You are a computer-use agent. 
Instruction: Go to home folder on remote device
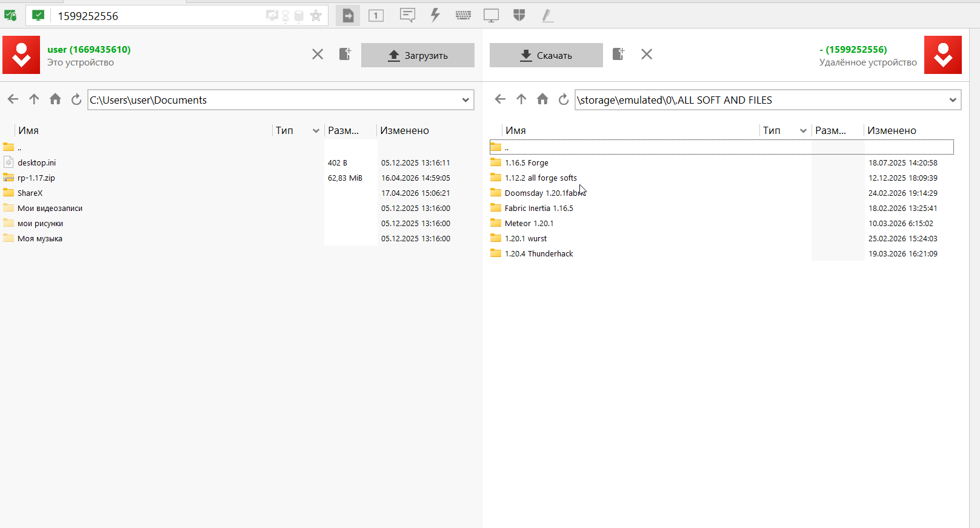542,99
